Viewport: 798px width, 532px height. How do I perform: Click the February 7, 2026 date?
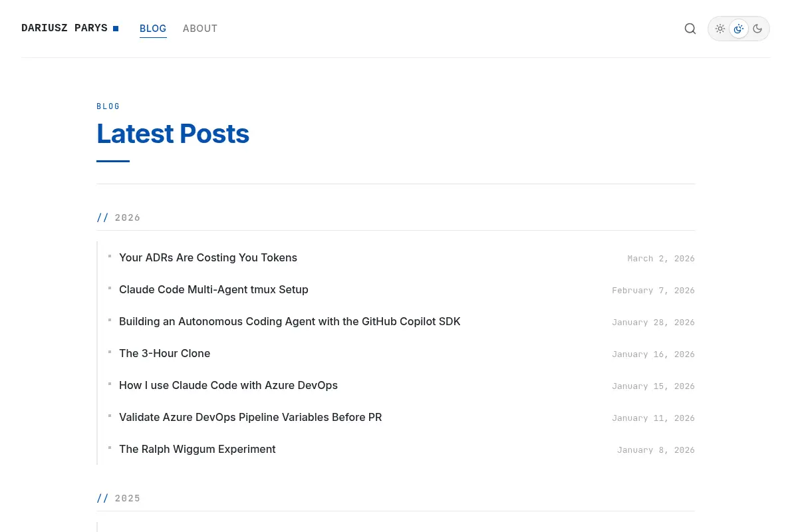[x=654, y=291]
